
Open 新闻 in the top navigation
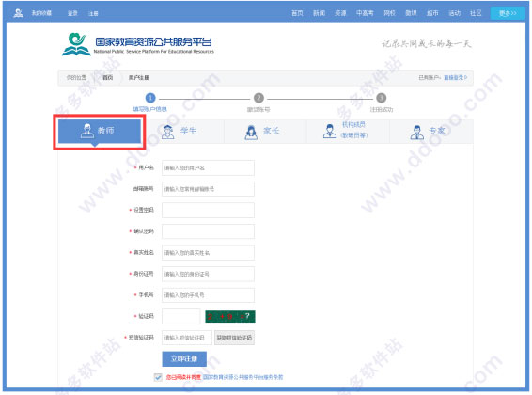[x=319, y=13]
